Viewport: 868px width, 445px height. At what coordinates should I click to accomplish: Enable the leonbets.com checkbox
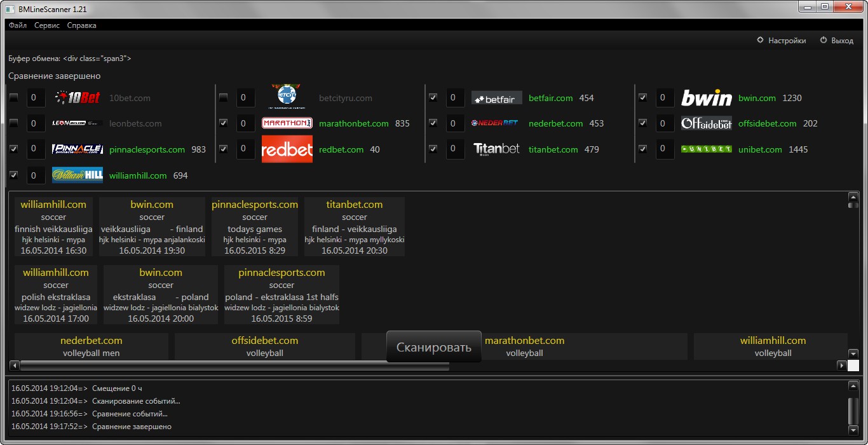14,123
